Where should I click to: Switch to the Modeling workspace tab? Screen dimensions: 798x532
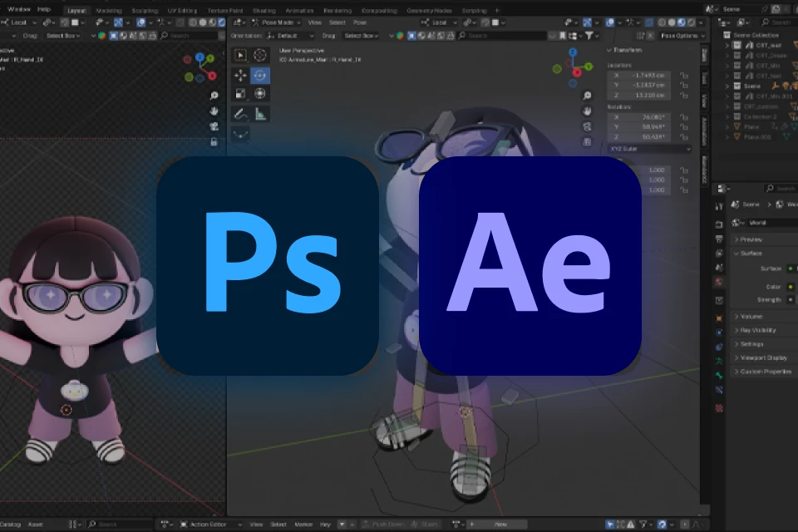click(108, 10)
